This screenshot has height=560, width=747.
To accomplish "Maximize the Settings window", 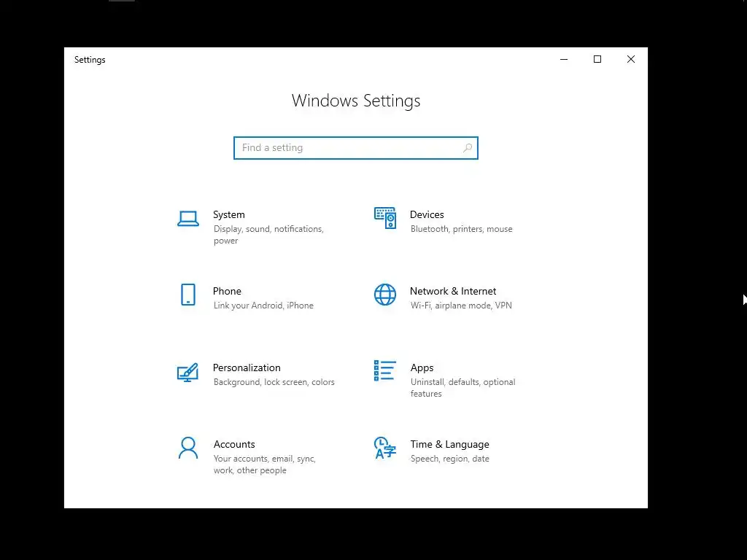I will [x=597, y=60].
